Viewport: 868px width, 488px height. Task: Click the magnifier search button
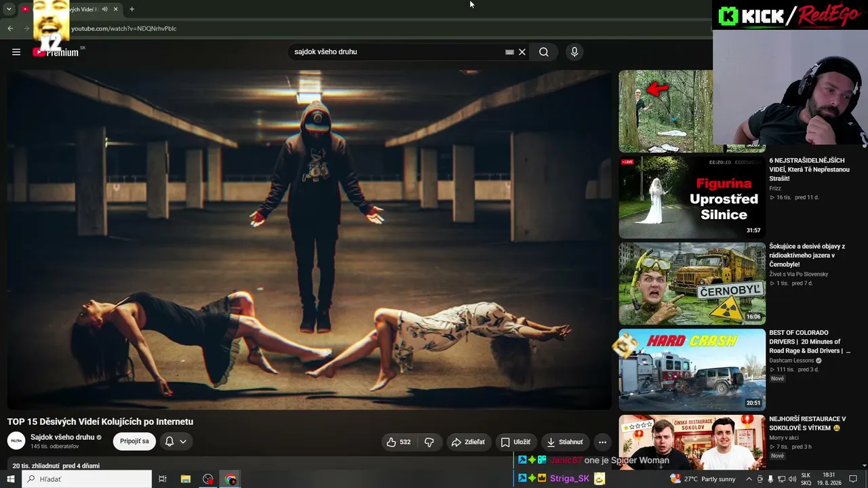click(544, 52)
